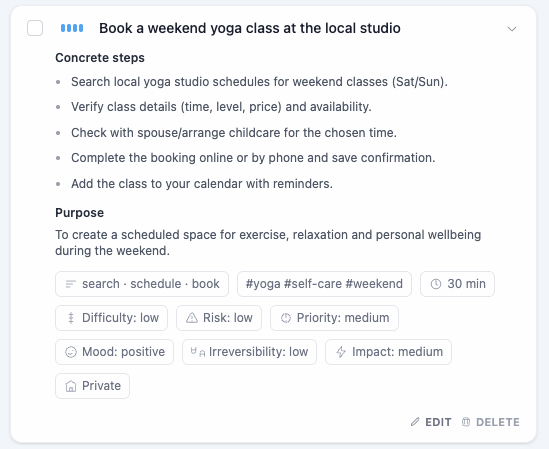This screenshot has height=449, width=549.
Task: Click the difficulty icon before 'Difficulty'
Action: [x=71, y=318]
